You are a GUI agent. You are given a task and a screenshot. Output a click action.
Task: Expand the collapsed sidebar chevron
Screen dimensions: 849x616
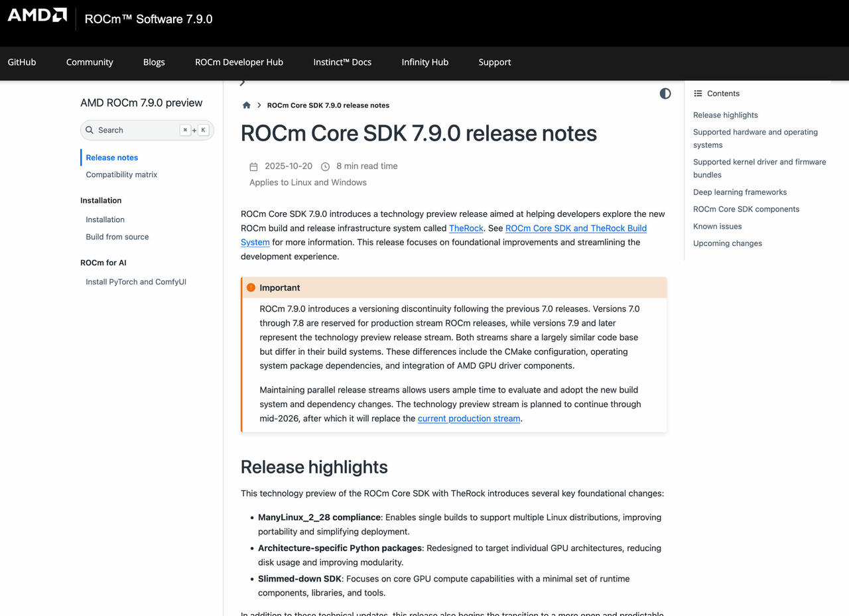[242, 83]
